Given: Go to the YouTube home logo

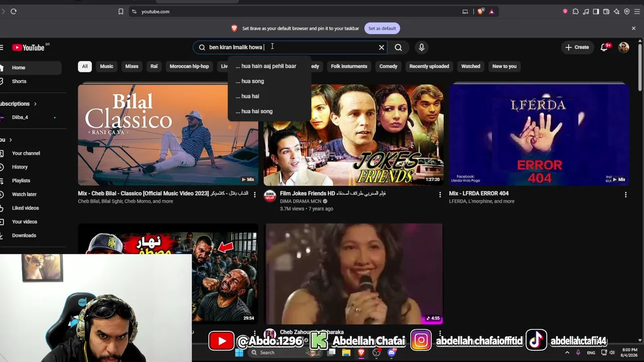Looking at the screenshot, I should point(29,47).
